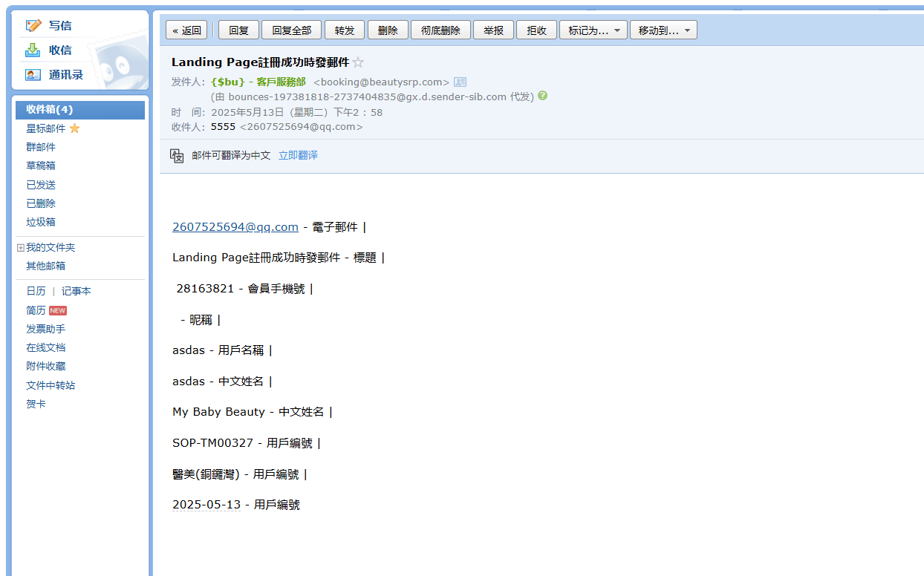Click the NEW badge next to 简历

click(x=58, y=310)
